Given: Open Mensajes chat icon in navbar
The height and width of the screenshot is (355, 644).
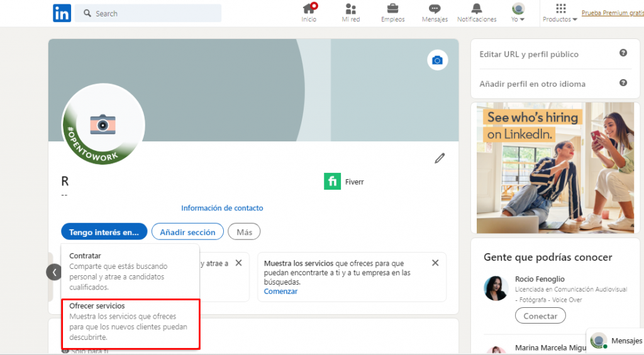Looking at the screenshot, I should [x=435, y=9].
